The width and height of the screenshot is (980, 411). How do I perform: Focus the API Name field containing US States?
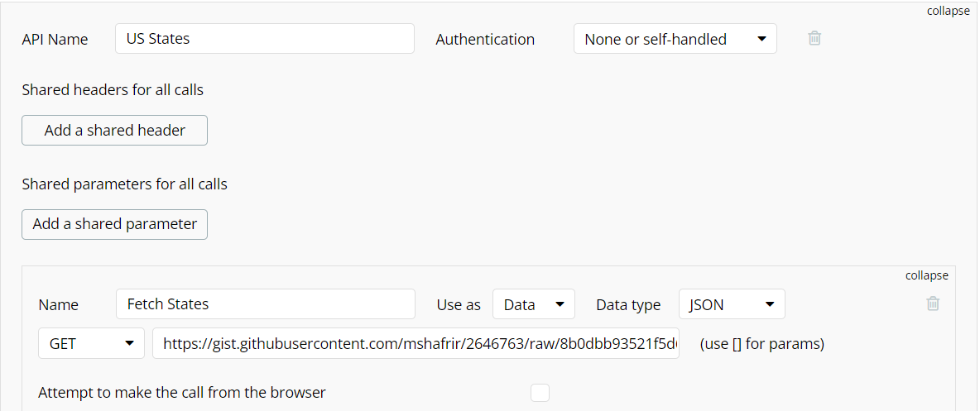click(x=265, y=39)
